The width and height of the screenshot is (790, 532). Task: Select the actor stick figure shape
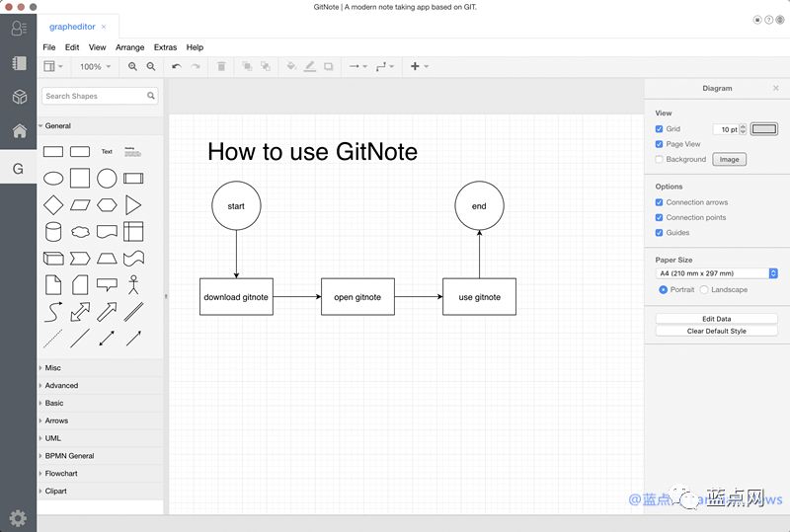click(133, 284)
